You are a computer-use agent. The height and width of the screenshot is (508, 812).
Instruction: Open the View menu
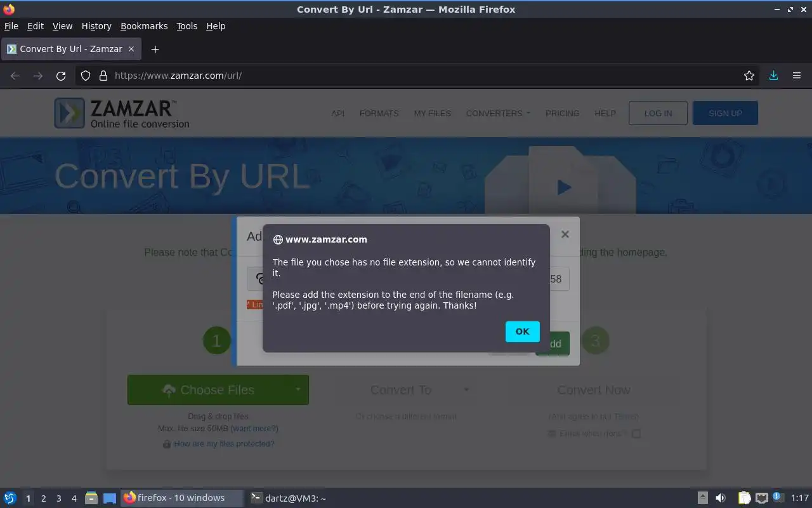tap(62, 26)
